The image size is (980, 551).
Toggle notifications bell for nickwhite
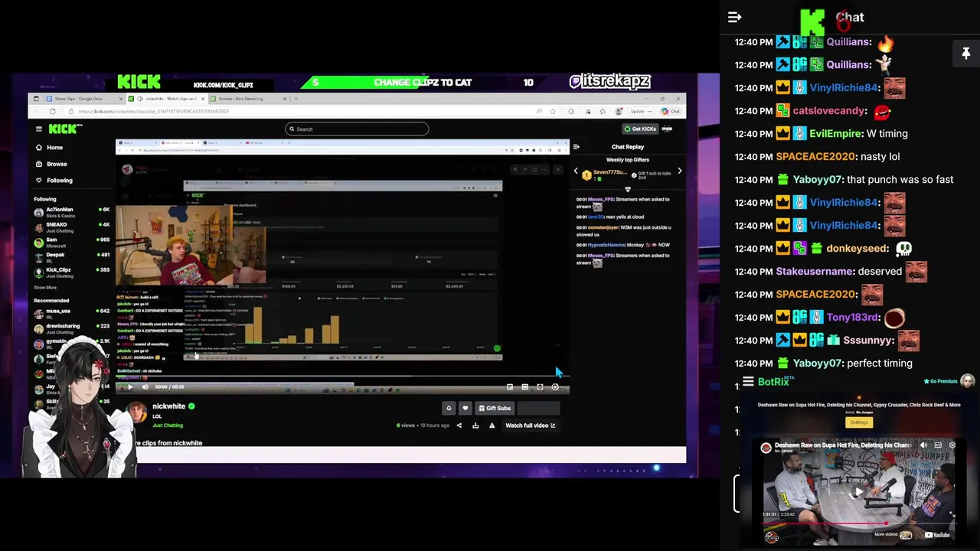coord(449,409)
